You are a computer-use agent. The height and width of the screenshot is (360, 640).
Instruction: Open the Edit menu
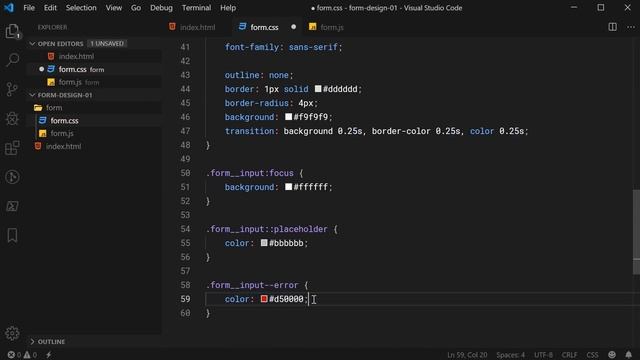pos(50,8)
